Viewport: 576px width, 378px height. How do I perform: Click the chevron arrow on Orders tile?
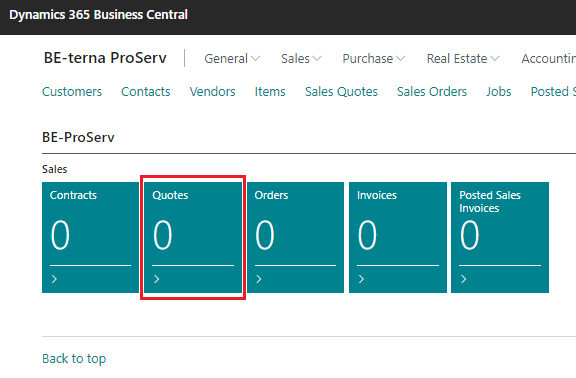coord(259,279)
